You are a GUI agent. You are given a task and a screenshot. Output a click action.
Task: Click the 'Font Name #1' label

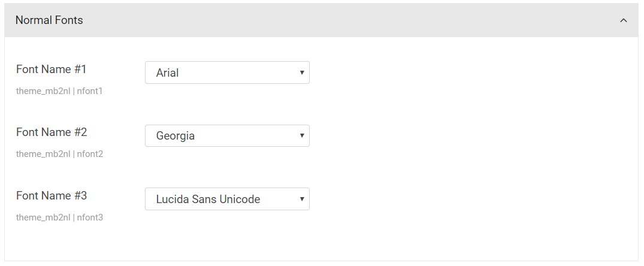click(52, 69)
